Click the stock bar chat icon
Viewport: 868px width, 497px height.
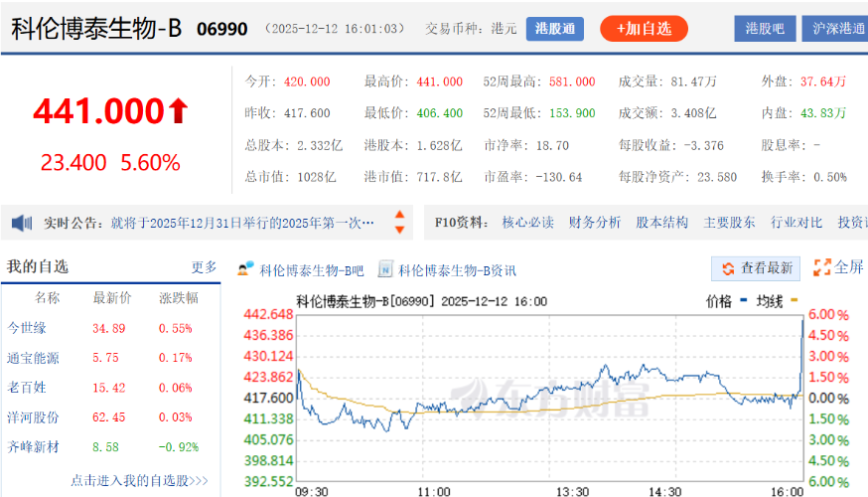245,269
